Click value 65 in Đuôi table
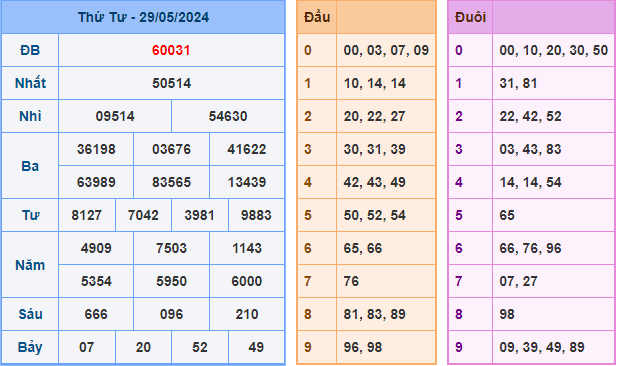This screenshot has width=617, height=366. 507,215
